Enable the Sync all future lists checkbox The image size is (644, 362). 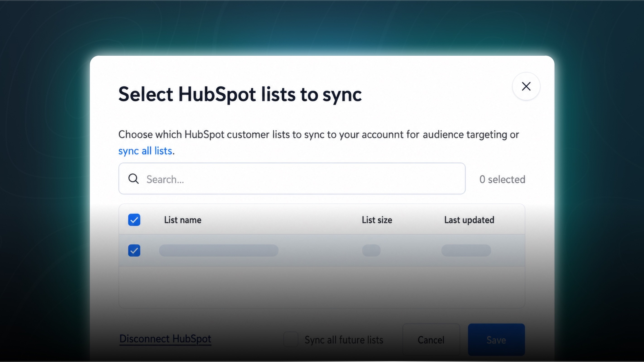point(291,340)
